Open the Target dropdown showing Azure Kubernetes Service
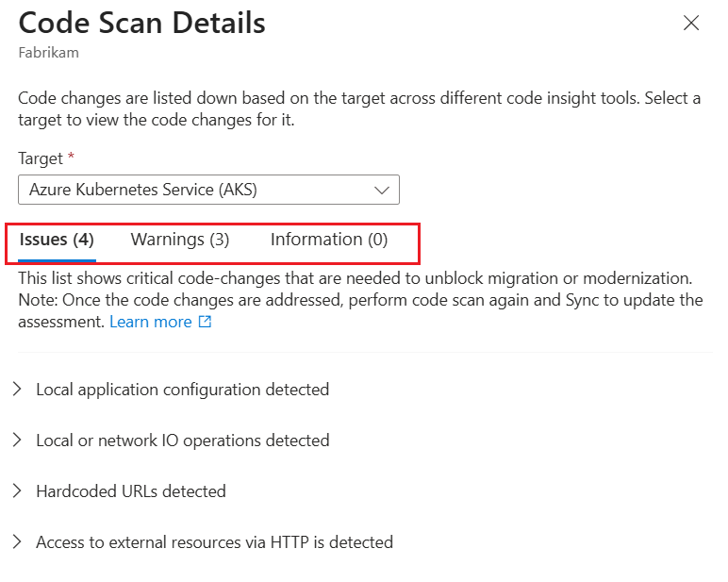This screenshot has width=728, height=582. click(x=208, y=190)
